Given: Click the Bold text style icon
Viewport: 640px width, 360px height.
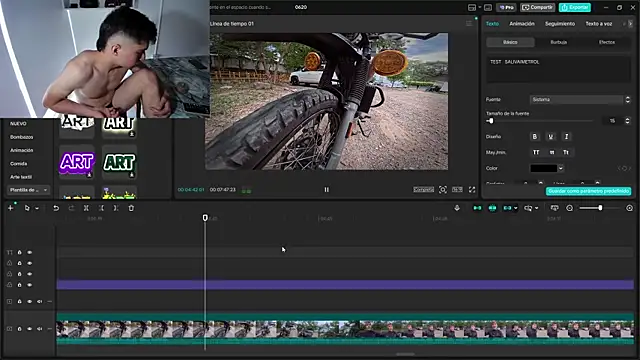Looking at the screenshot, I should (535, 137).
